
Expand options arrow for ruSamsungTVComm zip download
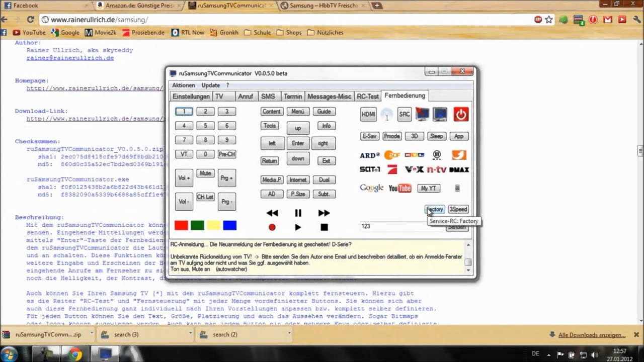pos(91,334)
